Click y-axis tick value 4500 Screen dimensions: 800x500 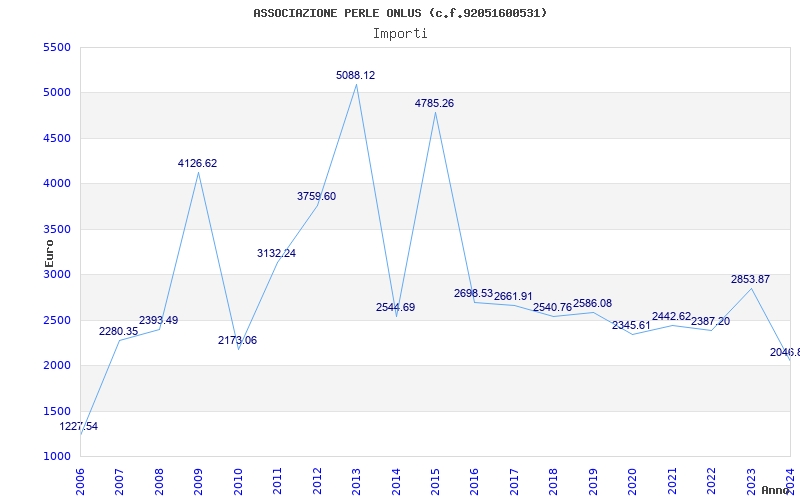(57, 138)
